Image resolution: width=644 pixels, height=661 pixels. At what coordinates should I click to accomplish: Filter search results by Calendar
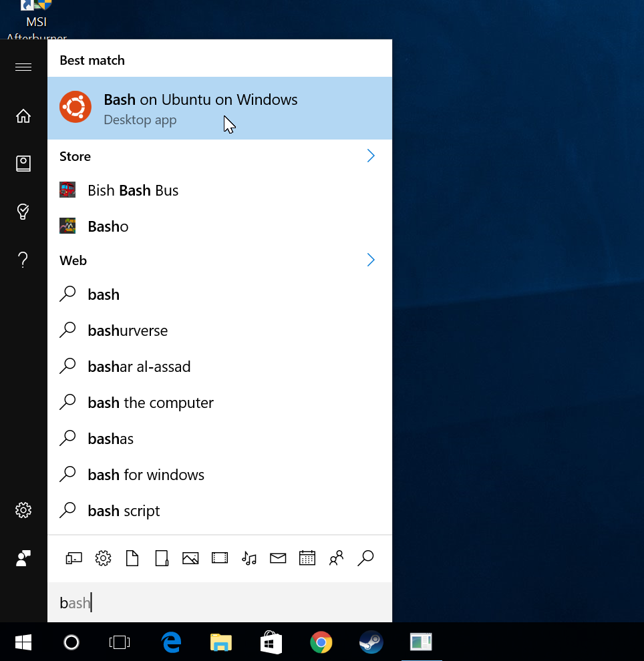point(307,558)
